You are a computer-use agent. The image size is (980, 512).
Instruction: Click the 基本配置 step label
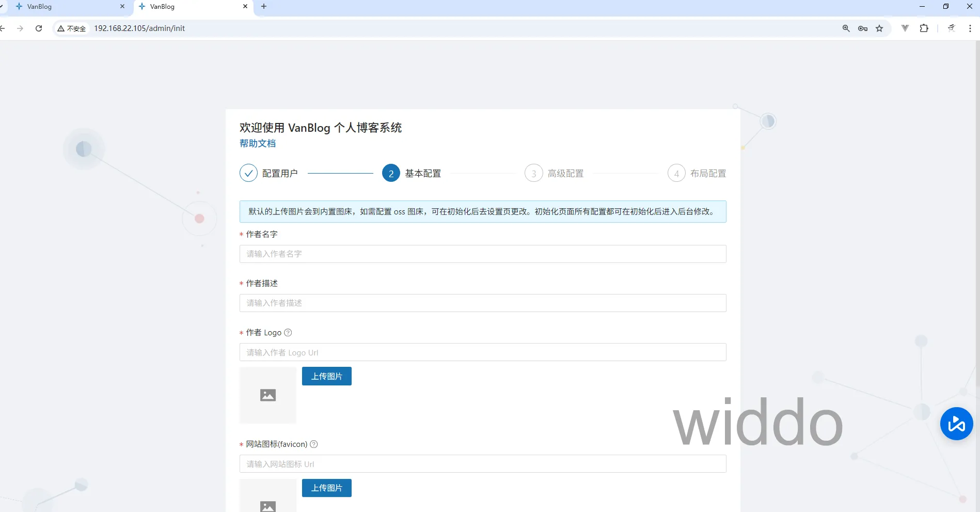423,174
